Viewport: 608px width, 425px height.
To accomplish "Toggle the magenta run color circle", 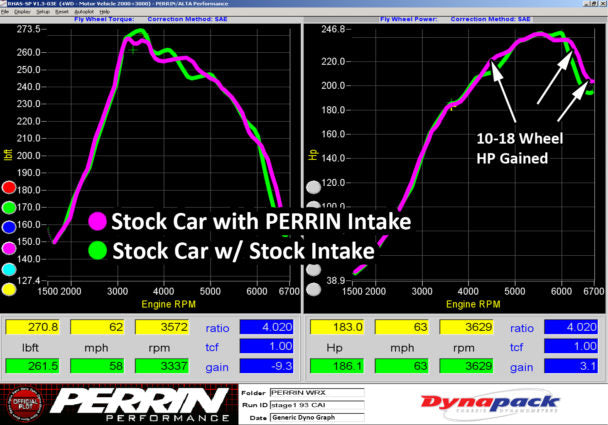I will click(x=9, y=247).
